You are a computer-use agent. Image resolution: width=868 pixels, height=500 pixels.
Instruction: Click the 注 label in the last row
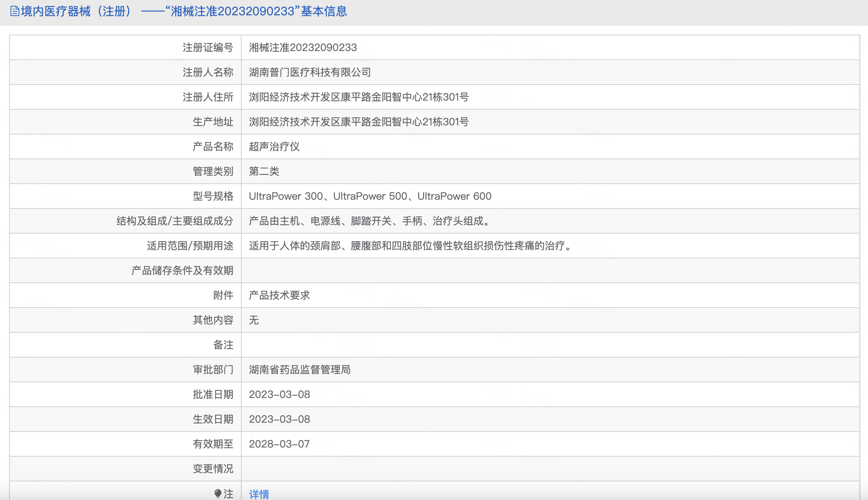coord(228,494)
